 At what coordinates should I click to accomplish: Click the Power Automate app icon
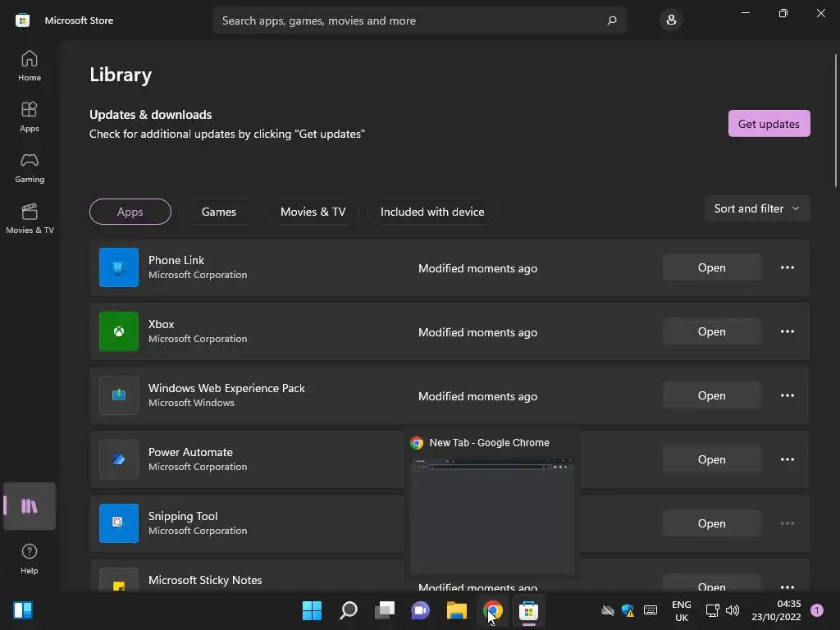coord(119,459)
